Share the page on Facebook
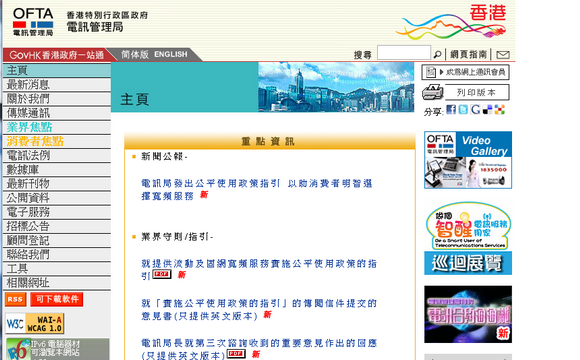This screenshot has width=580, height=360. (x=451, y=110)
